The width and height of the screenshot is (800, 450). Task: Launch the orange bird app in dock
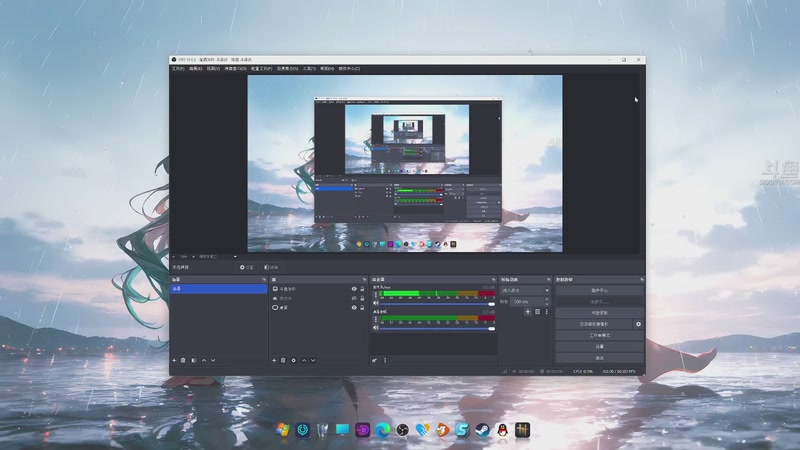442,430
